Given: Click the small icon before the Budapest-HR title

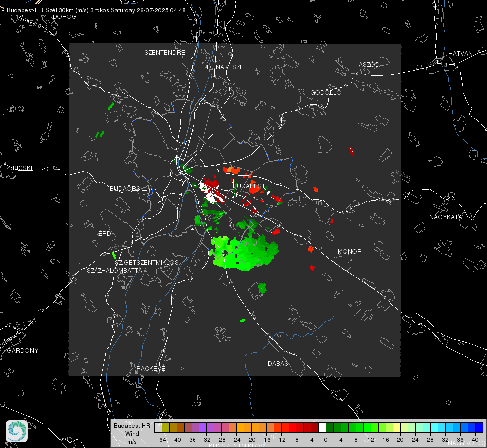Looking at the screenshot, I should [x=2, y=10].
